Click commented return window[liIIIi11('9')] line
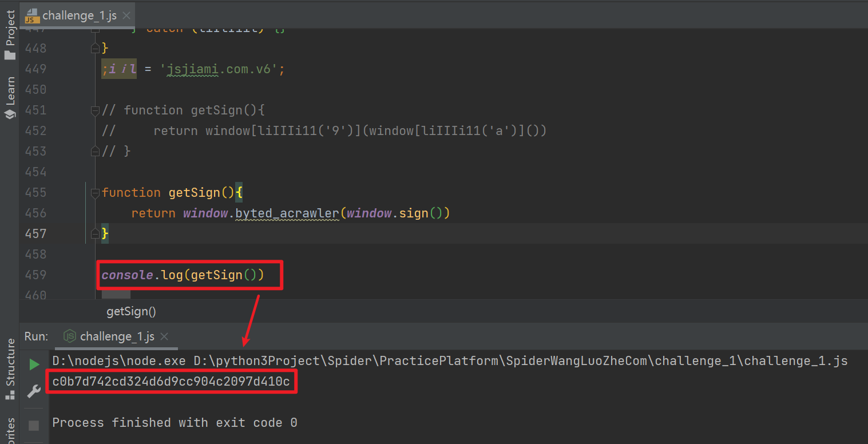 point(324,131)
